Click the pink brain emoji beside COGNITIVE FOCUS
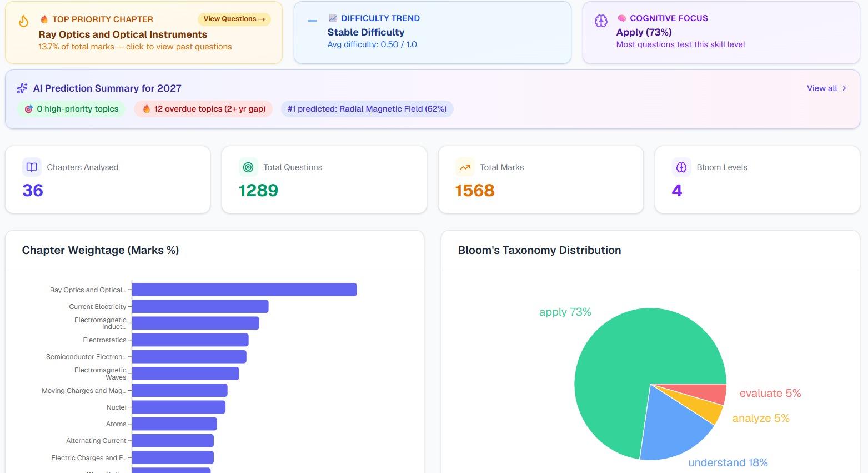The image size is (868, 473). pyautogui.click(x=621, y=18)
